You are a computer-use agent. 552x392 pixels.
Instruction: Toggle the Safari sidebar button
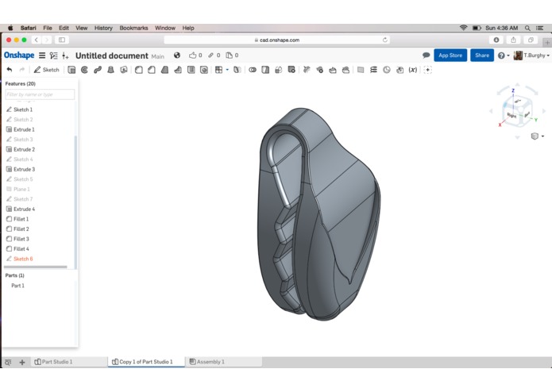click(x=62, y=40)
